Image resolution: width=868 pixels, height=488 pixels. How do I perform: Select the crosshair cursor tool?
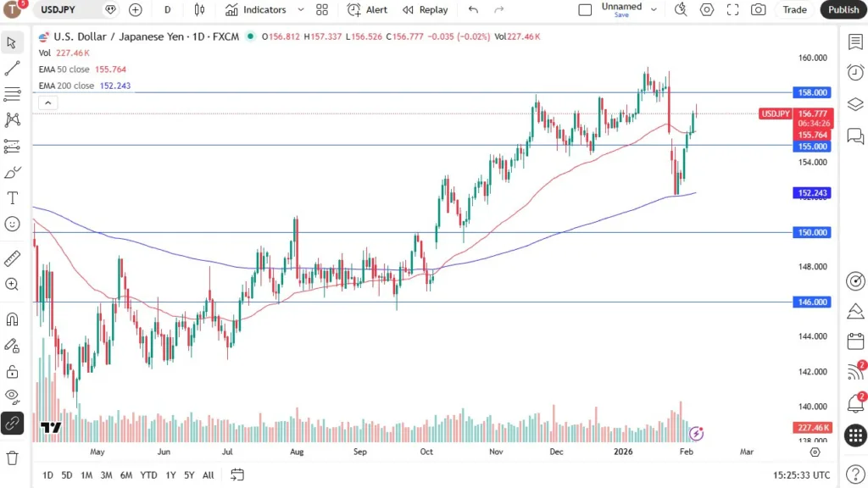point(12,42)
